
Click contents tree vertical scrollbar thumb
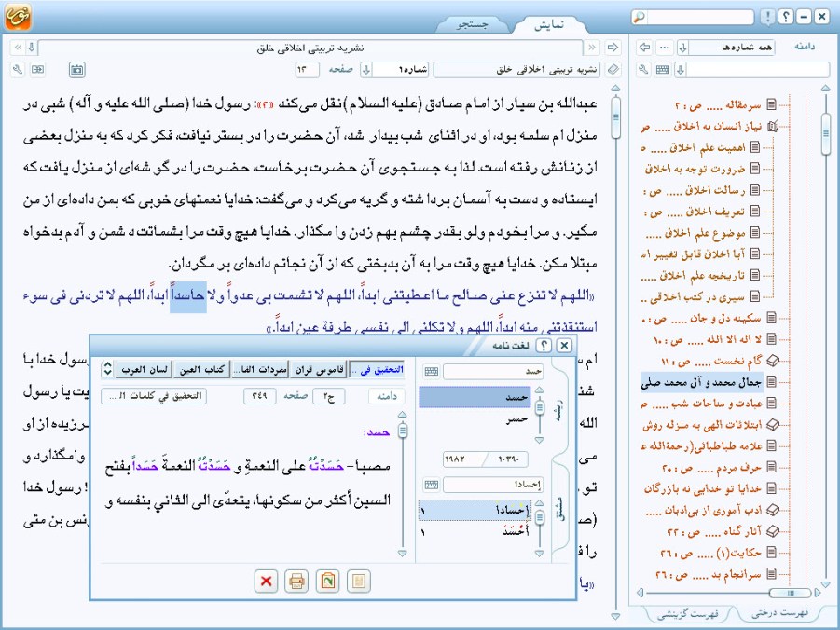tap(825, 134)
